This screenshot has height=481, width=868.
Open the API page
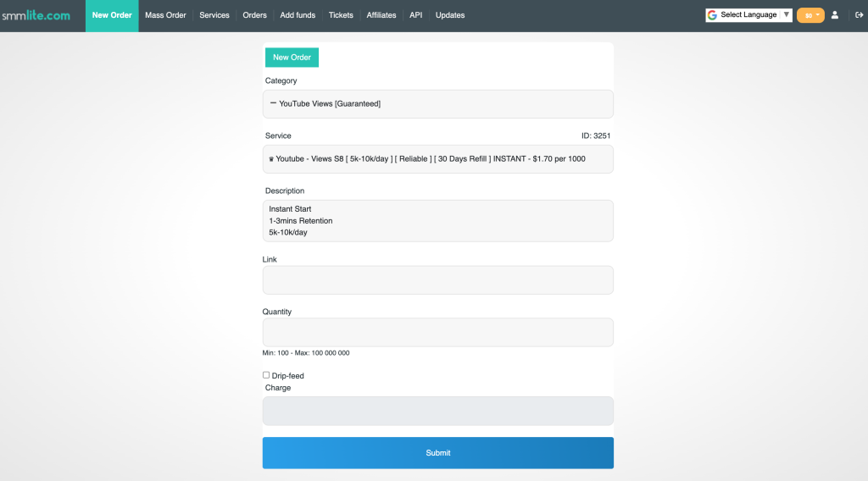click(415, 15)
